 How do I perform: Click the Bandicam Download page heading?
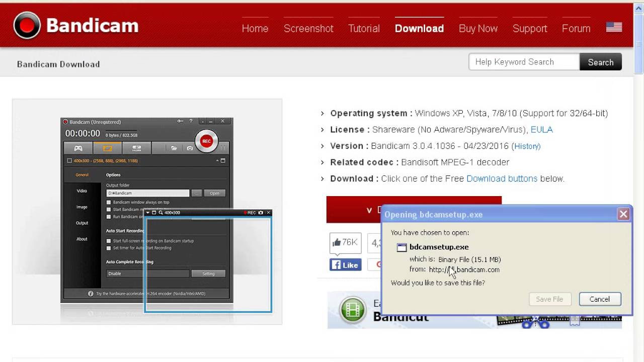click(x=58, y=64)
